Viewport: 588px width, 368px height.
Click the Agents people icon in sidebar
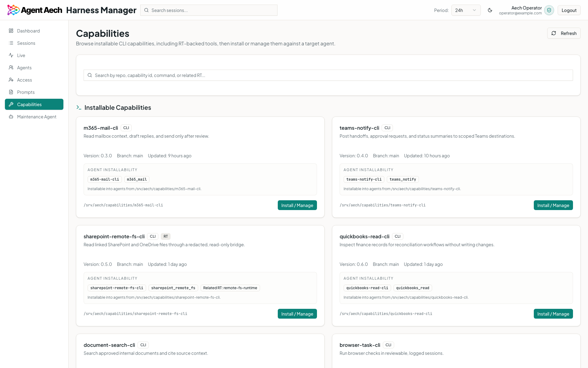coord(11,67)
